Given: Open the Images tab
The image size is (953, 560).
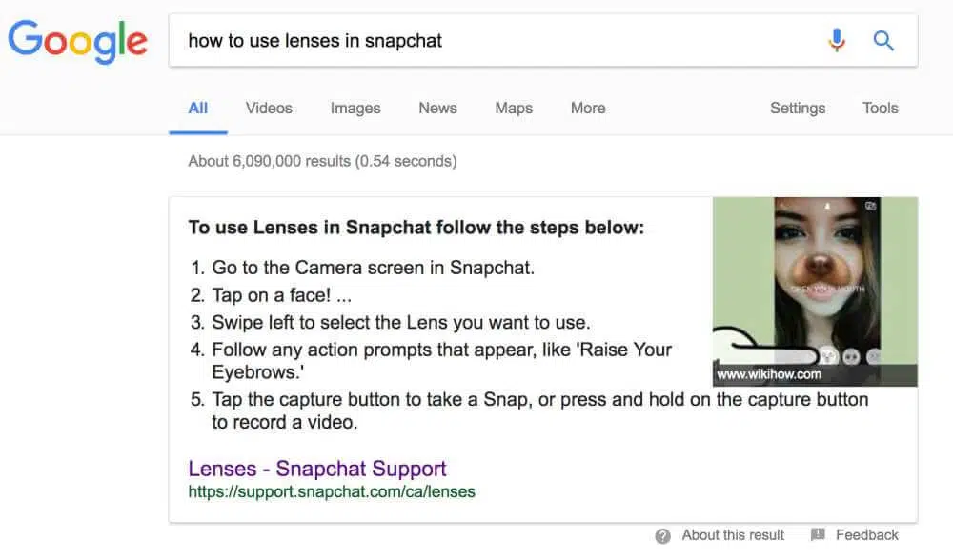Looking at the screenshot, I should coord(355,108).
